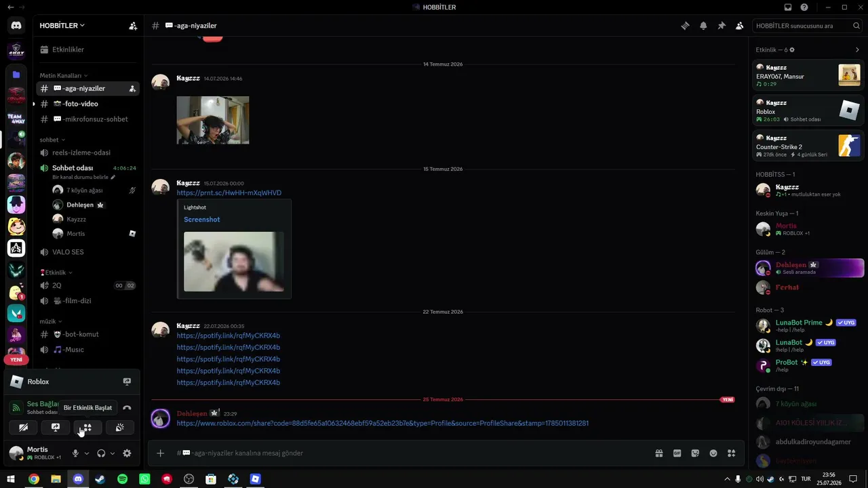Open the server folder icon
The image size is (868, 488).
coord(16,75)
